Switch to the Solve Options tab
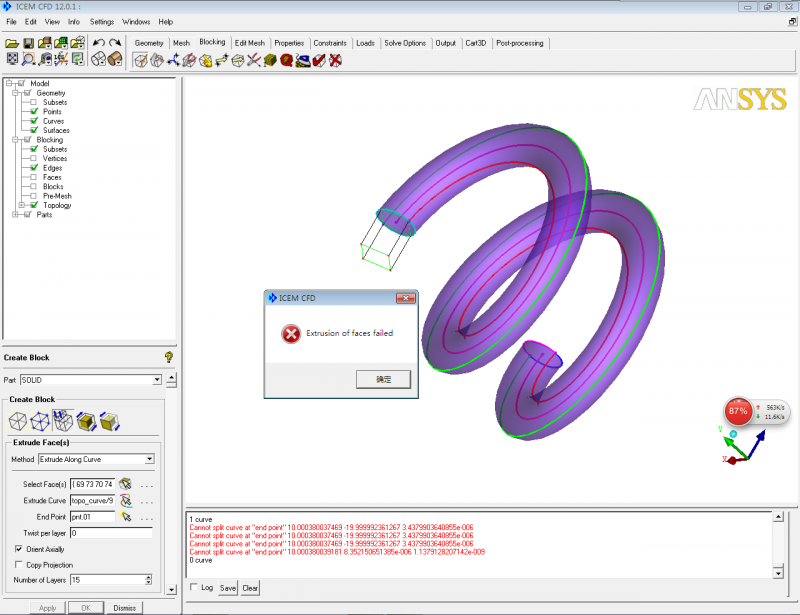Image resolution: width=800 pixels, height=615 pixels. pos(405,43)
